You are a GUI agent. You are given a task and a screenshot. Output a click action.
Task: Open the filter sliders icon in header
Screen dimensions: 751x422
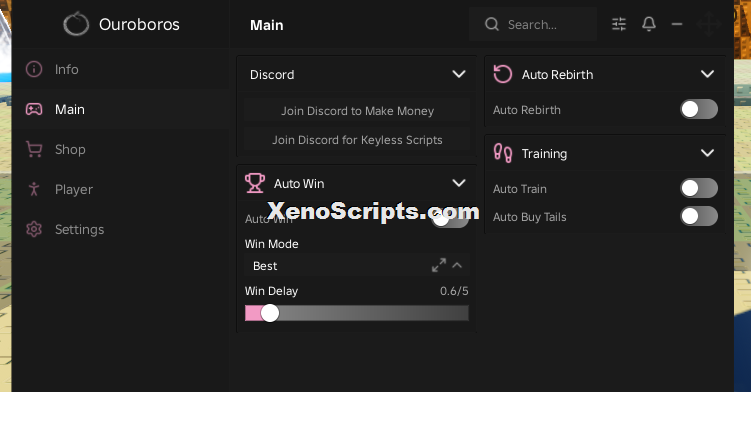pyautogui.click(x=619, y=24)
